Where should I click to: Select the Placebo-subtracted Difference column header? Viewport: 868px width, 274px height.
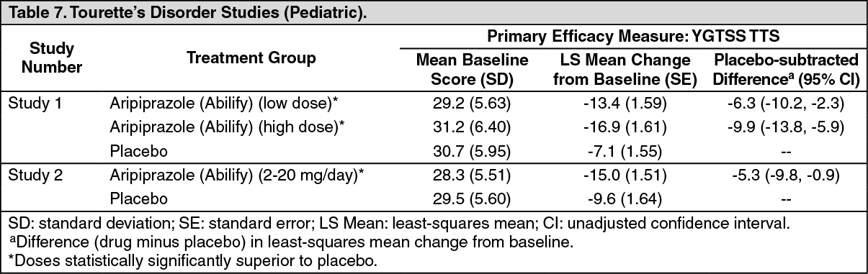pos(786,69)
